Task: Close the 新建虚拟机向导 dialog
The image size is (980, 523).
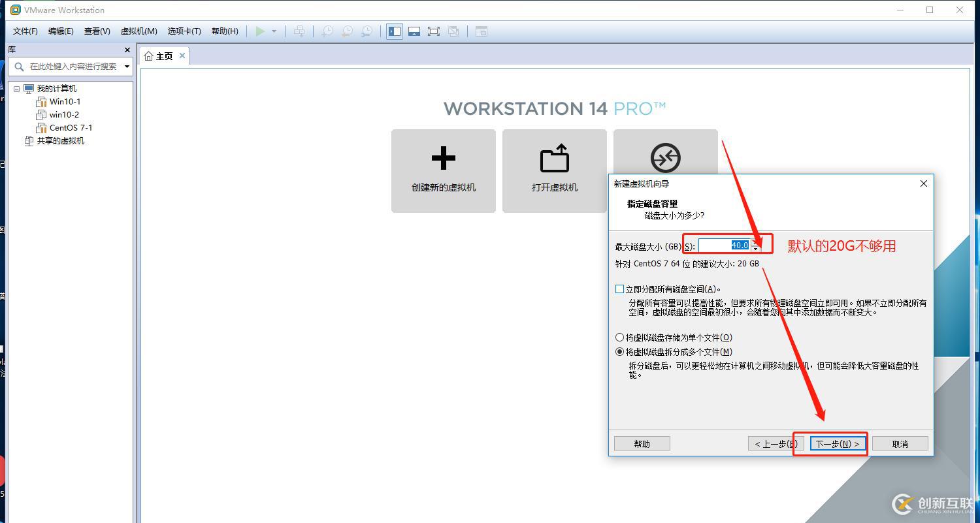Action: (x=924, y=183)
